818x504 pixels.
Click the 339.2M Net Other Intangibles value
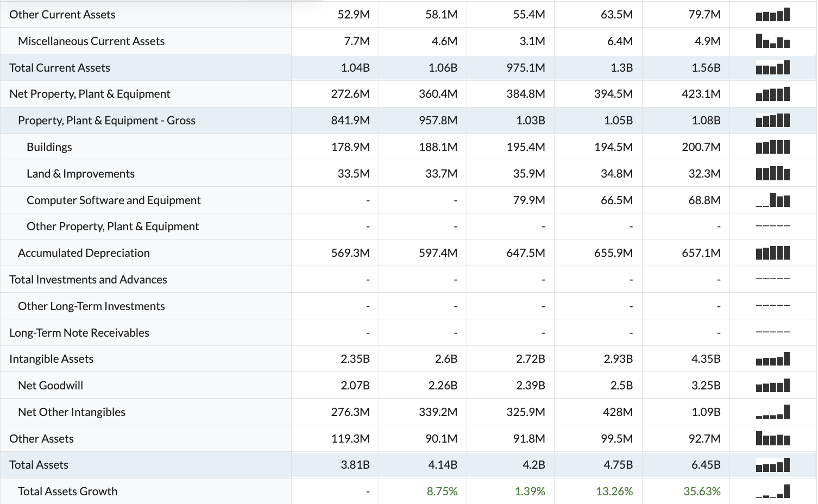tap(438, 412)
